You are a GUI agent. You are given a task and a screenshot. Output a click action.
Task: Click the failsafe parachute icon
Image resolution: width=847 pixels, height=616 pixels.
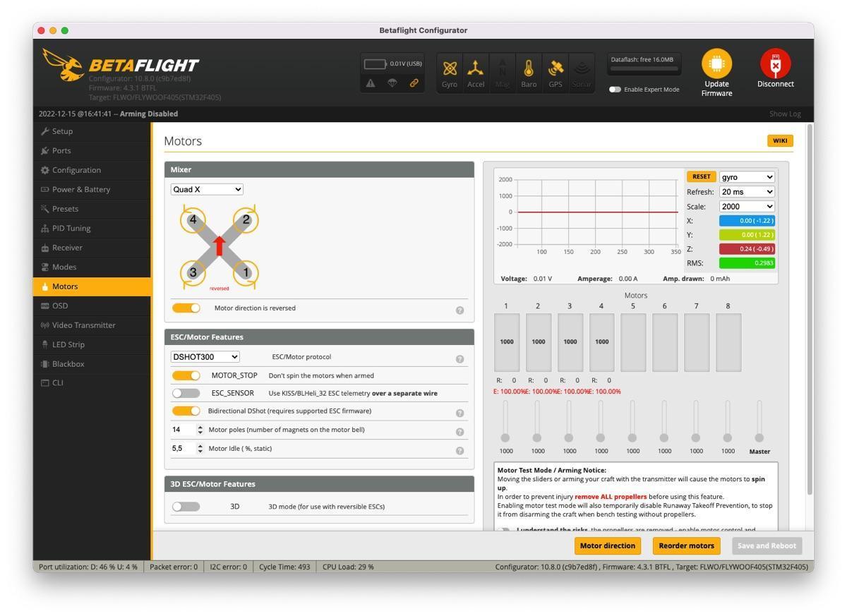[x=392, y=83]
